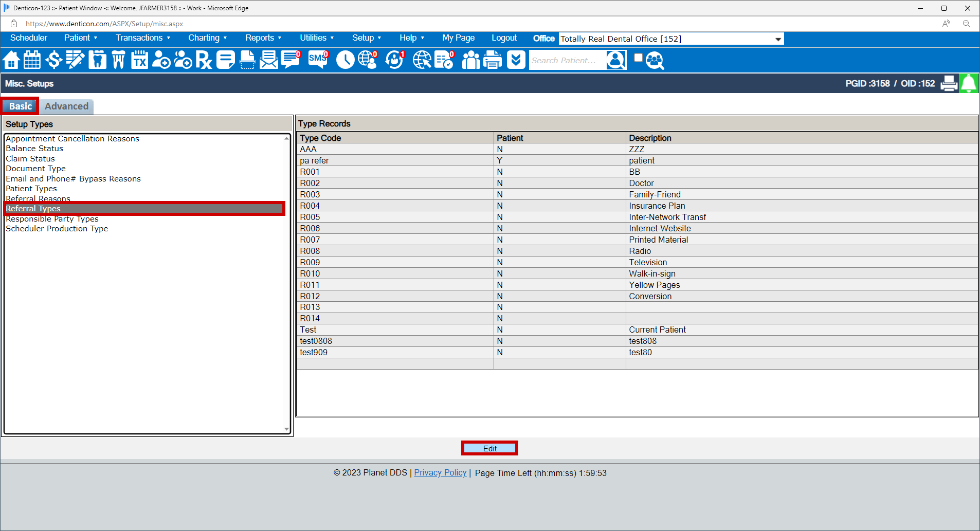Open the scheduler calendar icon

tap(32, 60)
